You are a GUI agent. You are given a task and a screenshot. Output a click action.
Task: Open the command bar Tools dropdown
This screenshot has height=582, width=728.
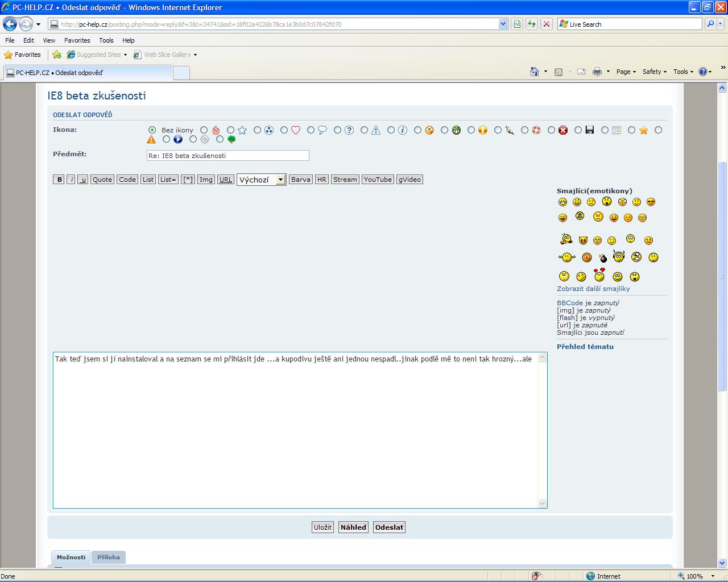pyautogui.click(x=683, y=72)
